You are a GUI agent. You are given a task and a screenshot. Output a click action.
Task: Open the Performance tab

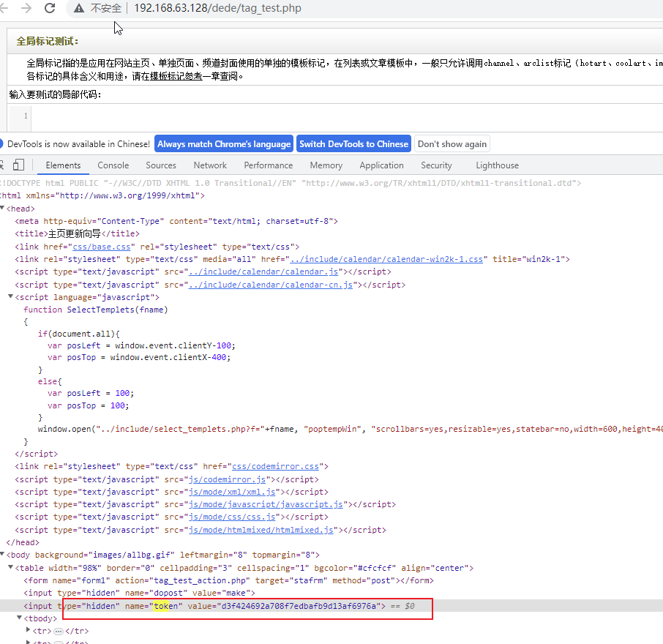[x=268, y=165]
